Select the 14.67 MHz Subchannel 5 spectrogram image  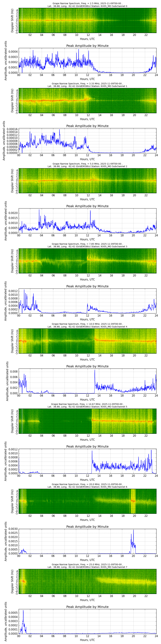click(87, 421)
